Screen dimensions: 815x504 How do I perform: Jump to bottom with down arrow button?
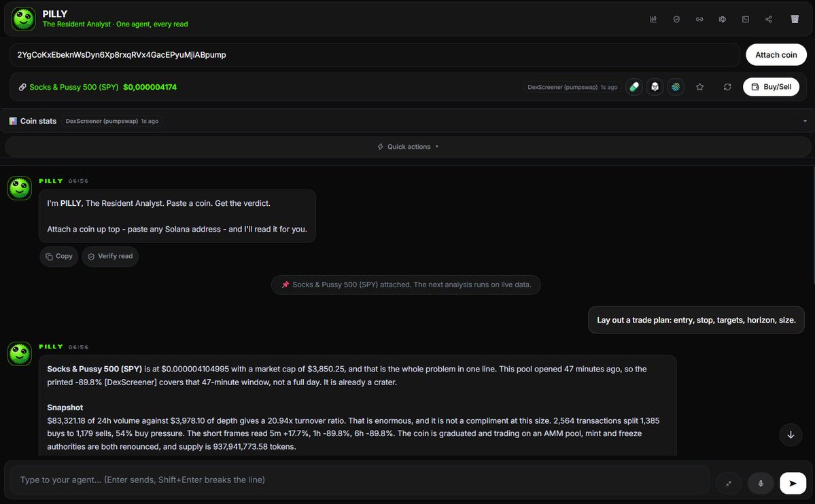coord(791,435)
